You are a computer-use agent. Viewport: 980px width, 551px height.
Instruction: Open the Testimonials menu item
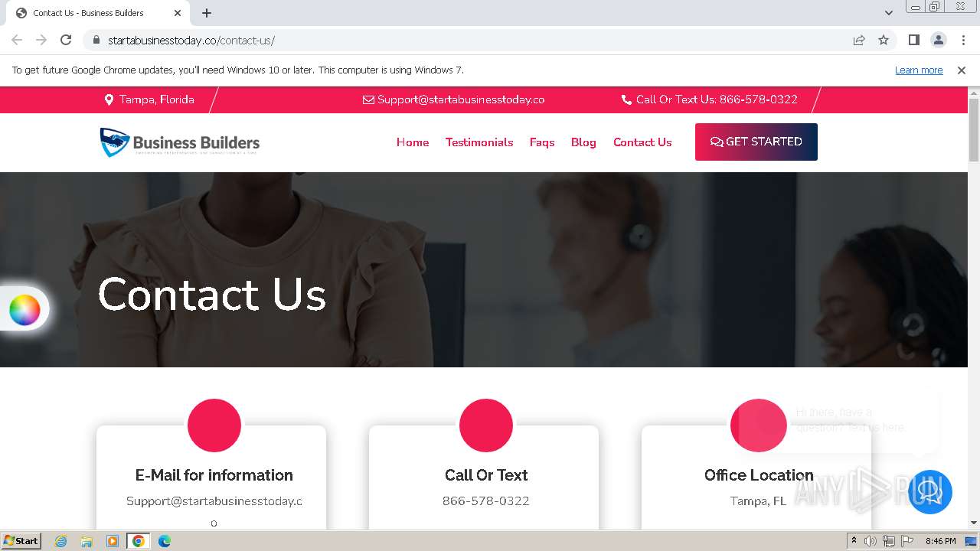coord(479,142)
